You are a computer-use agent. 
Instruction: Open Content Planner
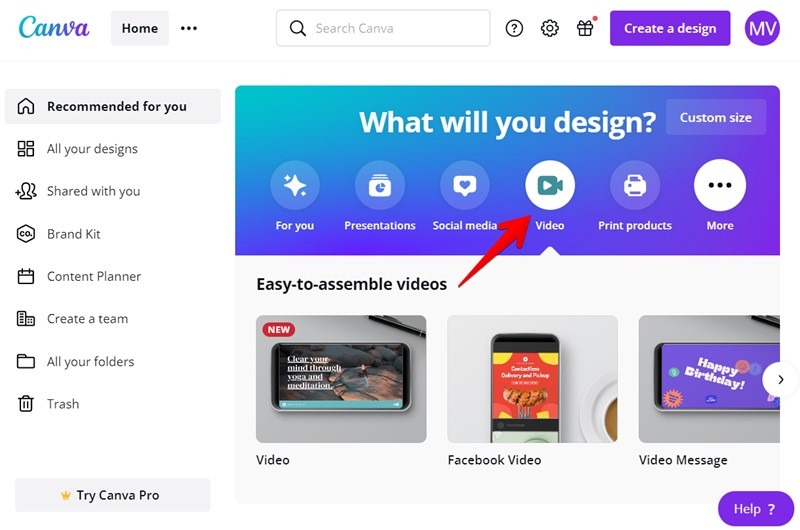(79, 276)
